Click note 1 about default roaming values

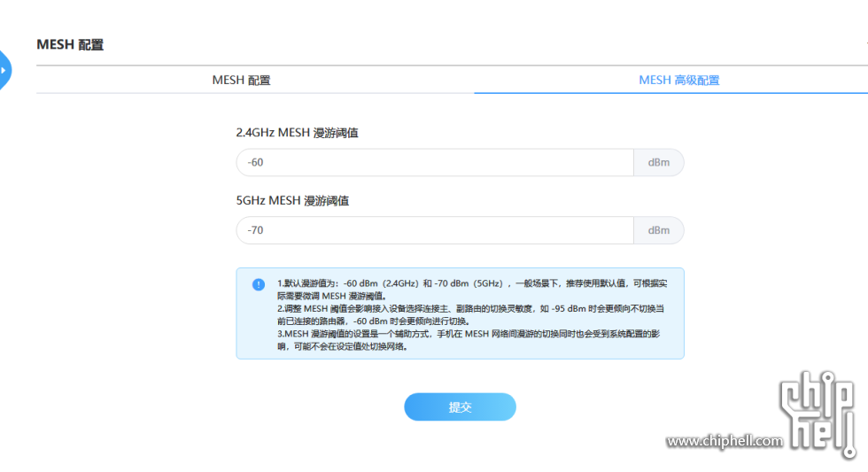click(x=469, y=289)
